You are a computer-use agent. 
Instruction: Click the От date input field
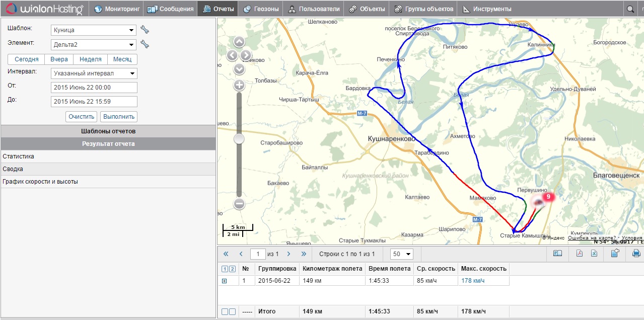pos(94,88)
